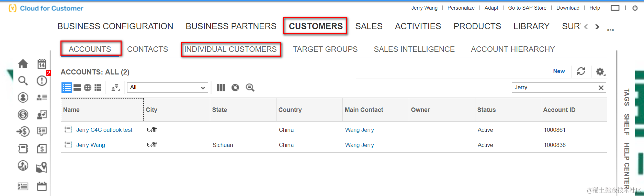Open the sidebar magnifier search icon
The width and height of the screenshot is (644, 196).
pyautogui.click(x=23, y=81)
